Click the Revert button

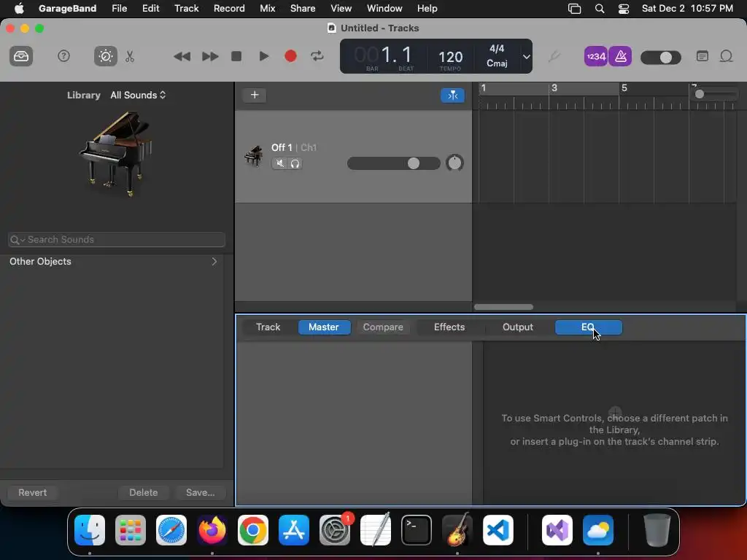pos(32,492)
